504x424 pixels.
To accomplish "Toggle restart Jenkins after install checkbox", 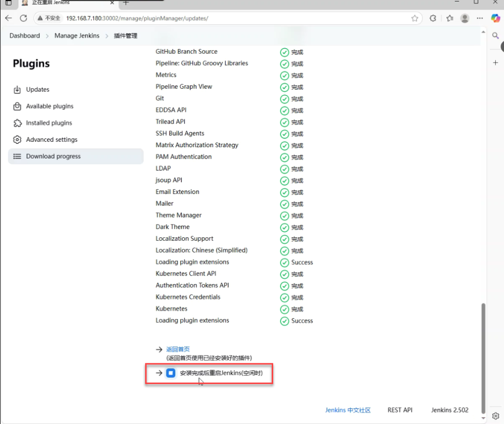I will [x=170, y=373].
